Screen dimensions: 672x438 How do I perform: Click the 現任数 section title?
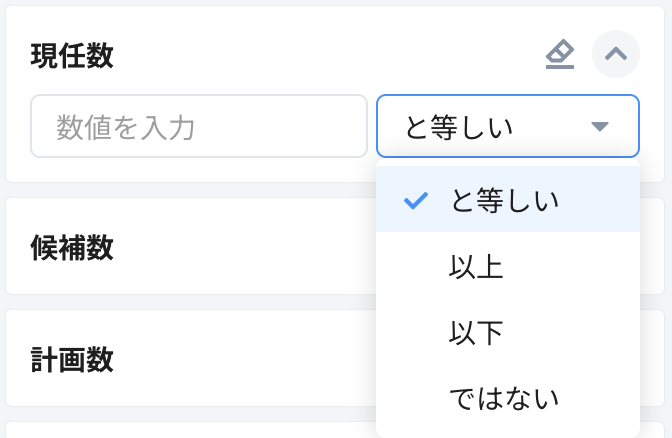pos(72,56)
